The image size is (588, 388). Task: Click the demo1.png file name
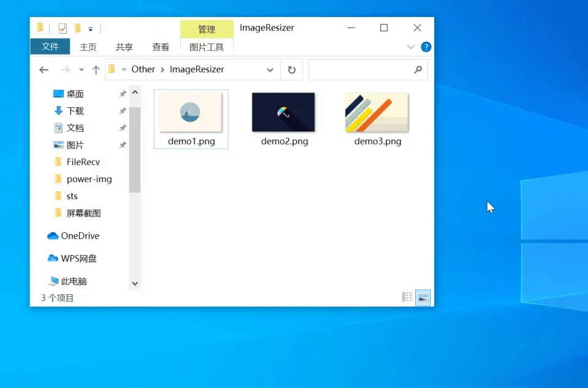[x=191, y=142]
